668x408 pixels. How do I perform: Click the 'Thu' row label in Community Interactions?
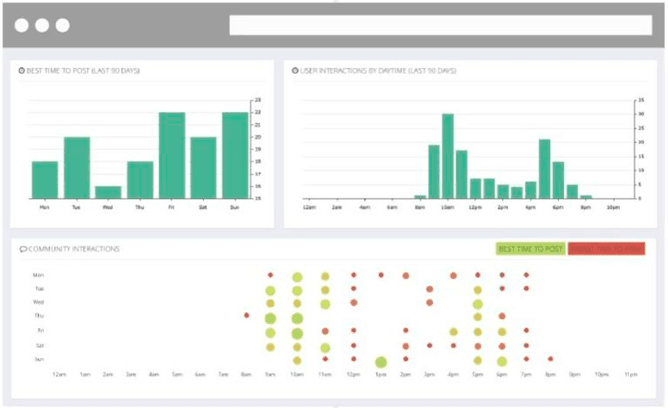point(39,316)
